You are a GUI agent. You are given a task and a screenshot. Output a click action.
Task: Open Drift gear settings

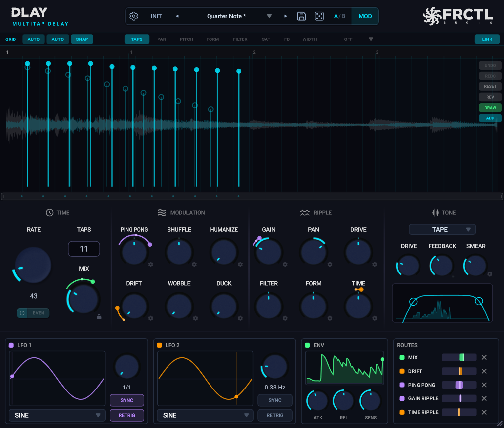click(150, 318)
